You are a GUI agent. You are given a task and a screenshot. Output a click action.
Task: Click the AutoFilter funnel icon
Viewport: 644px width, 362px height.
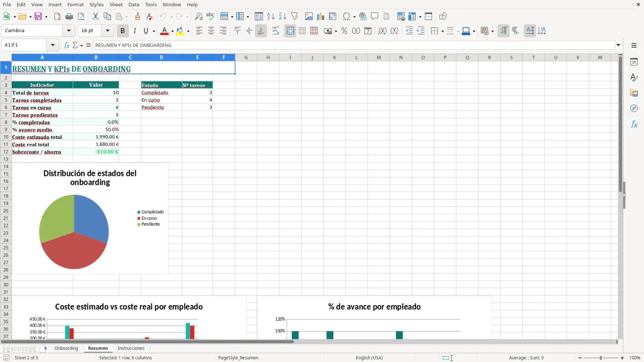(x=295, y=17)
